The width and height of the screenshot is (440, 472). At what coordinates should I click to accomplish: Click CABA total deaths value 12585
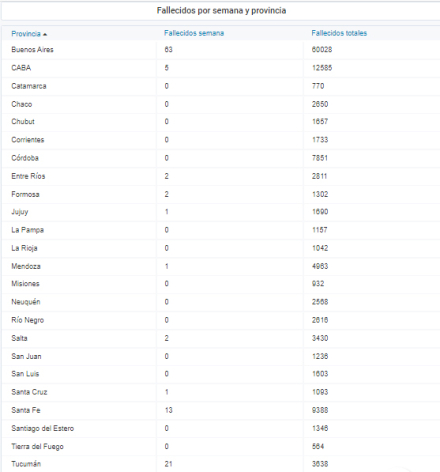point(322,68)
